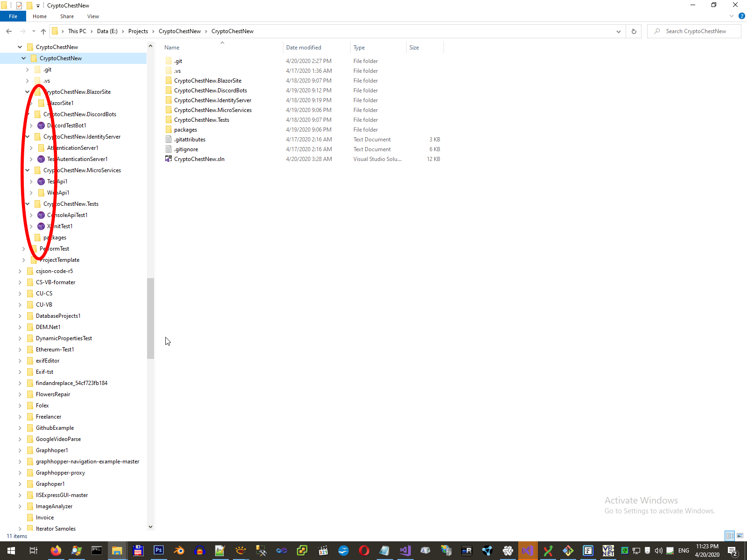
Task: Click the ENG language indicator
Action: (x=684, y=551)
